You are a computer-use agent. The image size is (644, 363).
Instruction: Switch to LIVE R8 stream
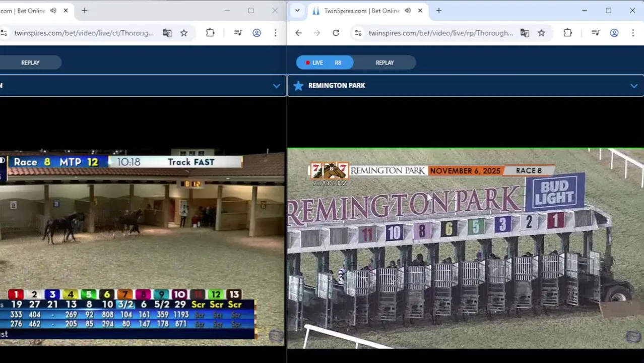click(x=325, y=63)
